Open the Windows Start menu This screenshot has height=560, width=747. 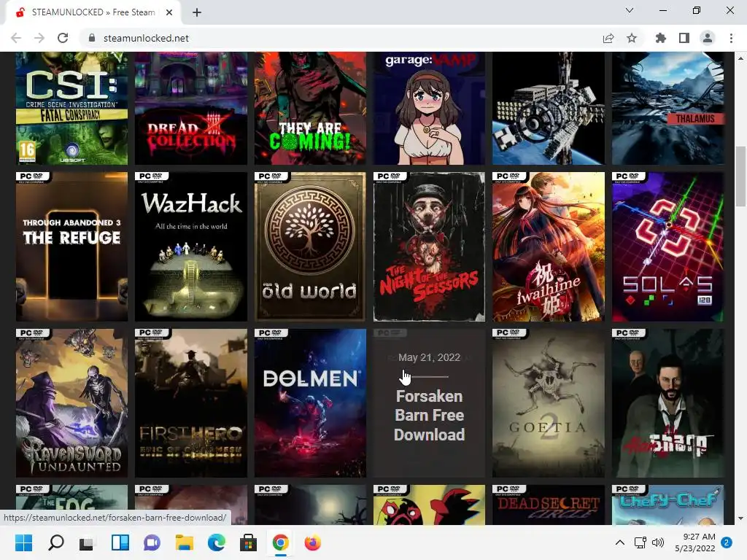point(24,542)
